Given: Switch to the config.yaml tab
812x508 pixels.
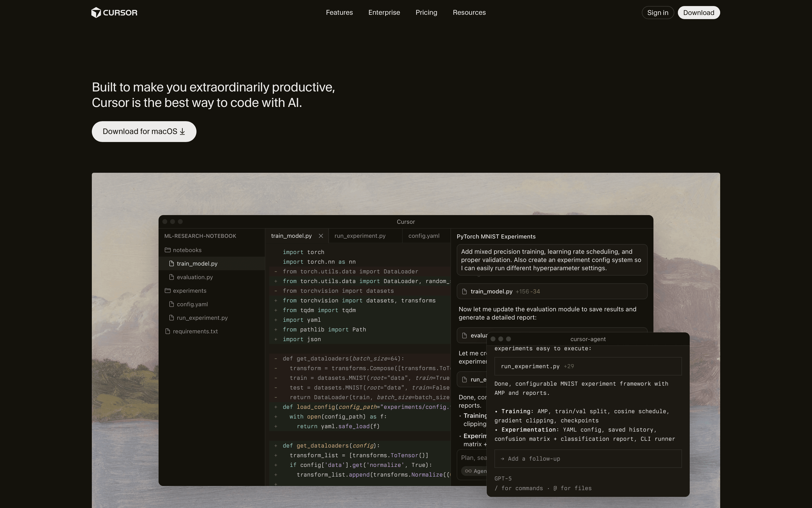Looking at the screenshot, I should [424, 236].
